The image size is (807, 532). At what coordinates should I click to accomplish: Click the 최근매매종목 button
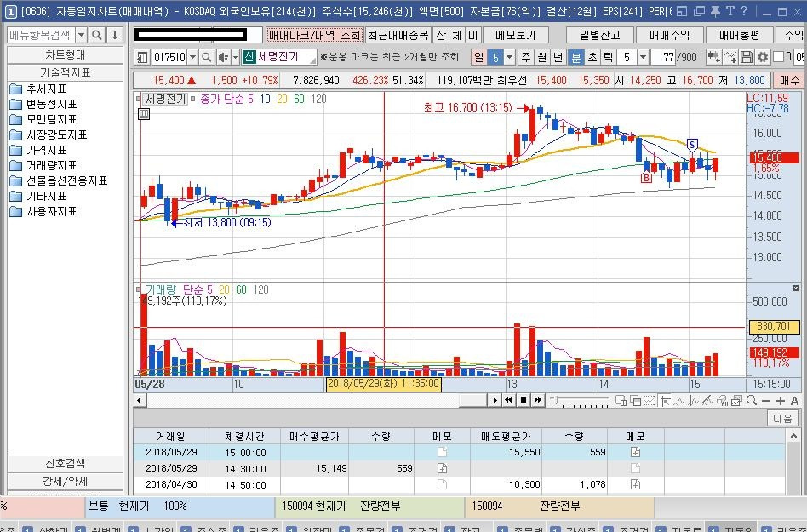398,35
